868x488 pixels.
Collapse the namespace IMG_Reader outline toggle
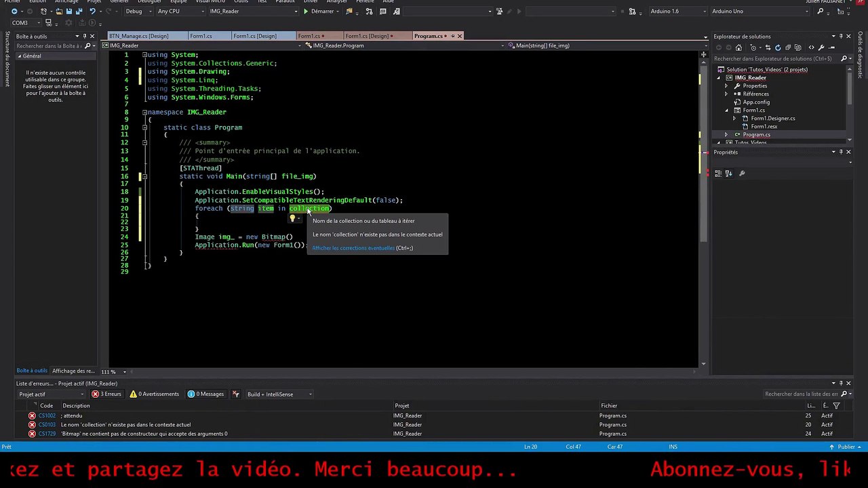pos(144,112)
